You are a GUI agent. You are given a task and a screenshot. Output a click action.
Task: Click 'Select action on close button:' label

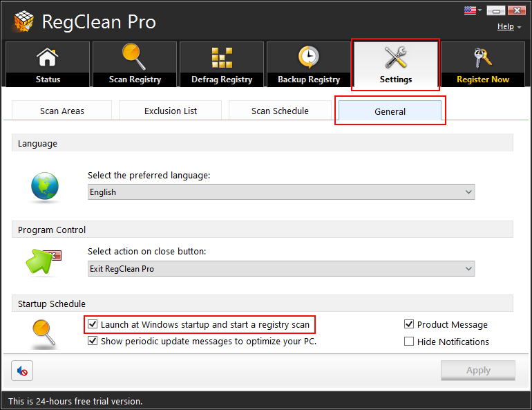coord(147,252)
